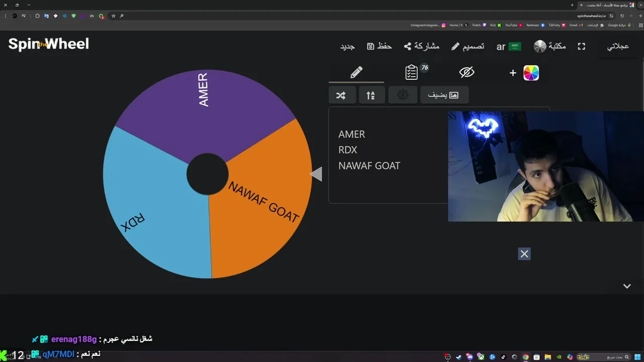Click the AMER entry in the list
This screenshot has width=644, height=362.
(352, 134)
